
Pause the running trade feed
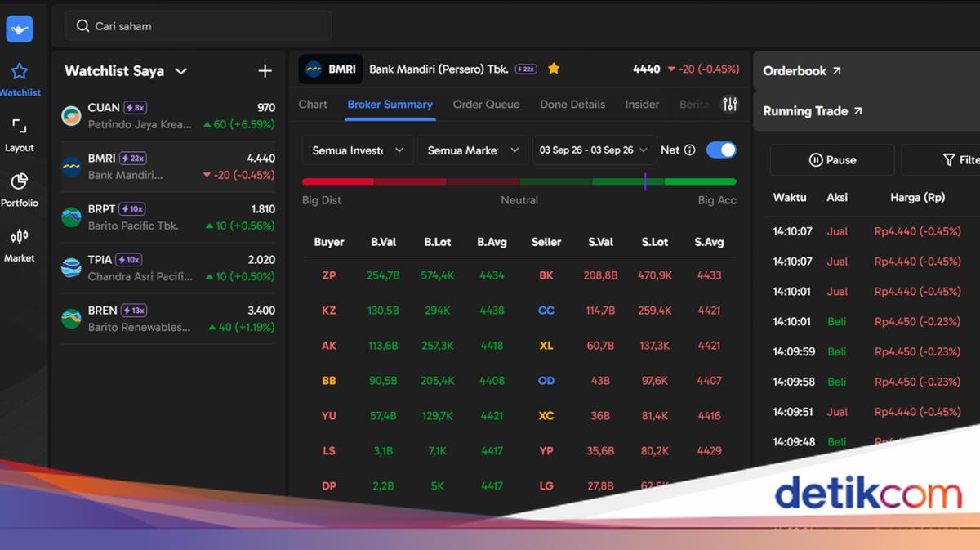click(832, 160)
